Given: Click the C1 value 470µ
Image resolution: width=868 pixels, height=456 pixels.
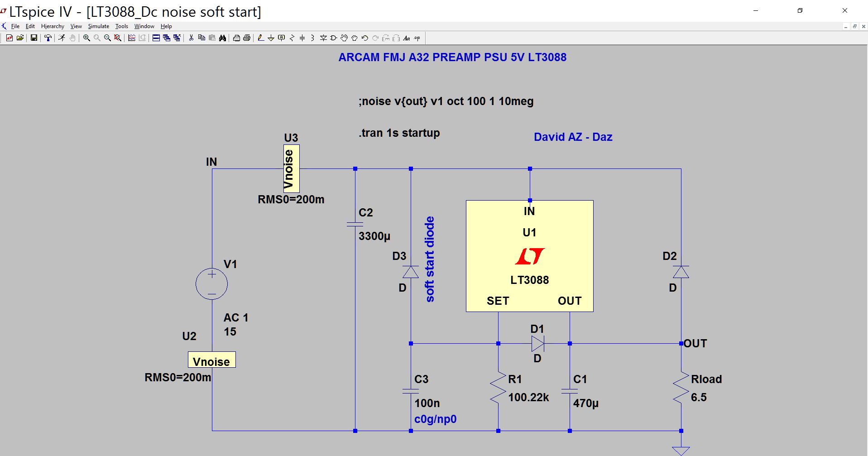Looking at the screenshot, I should pos(586,403).
